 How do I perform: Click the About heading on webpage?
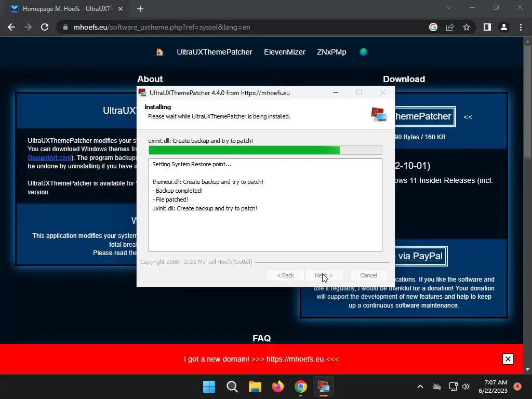150,79
